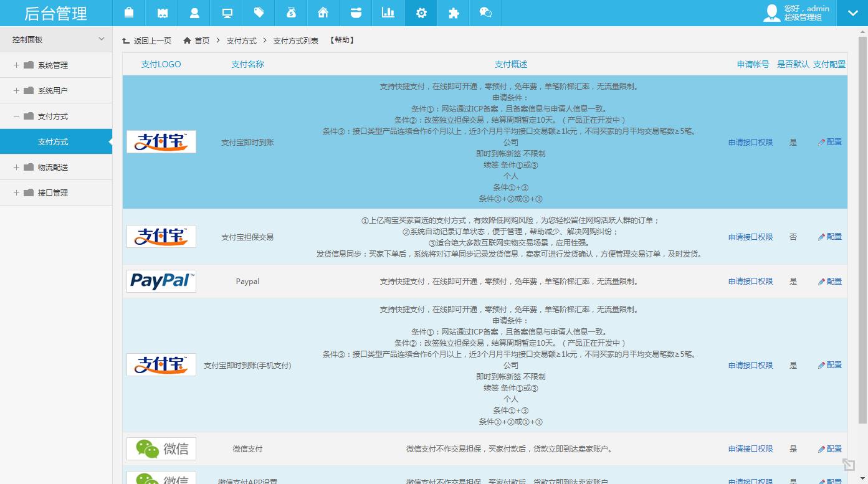The height and width of the screenshot is (484, 868).
Task: Open the puzzle piece plugins icon
Action: [454, 13]
